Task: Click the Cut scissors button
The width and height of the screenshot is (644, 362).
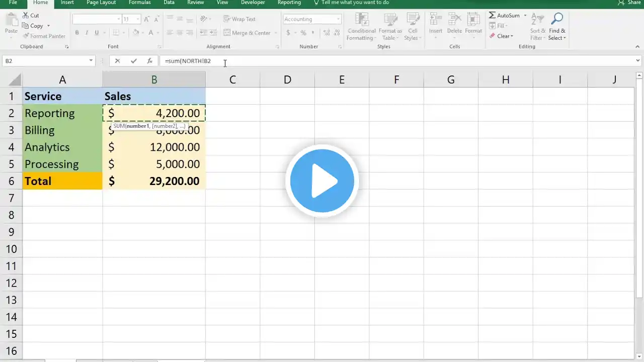Action: pos(31,16)
